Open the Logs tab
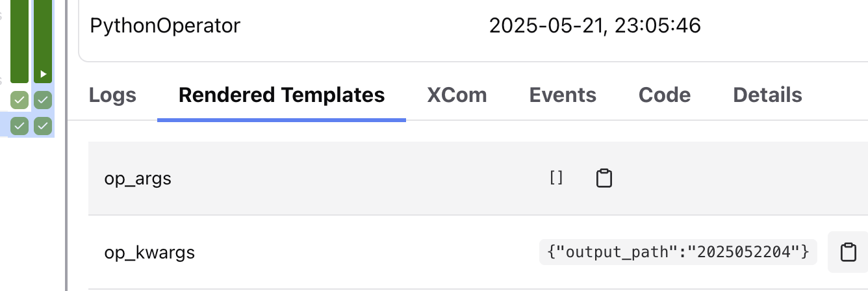The image size is (868, 291). [112, 95]
